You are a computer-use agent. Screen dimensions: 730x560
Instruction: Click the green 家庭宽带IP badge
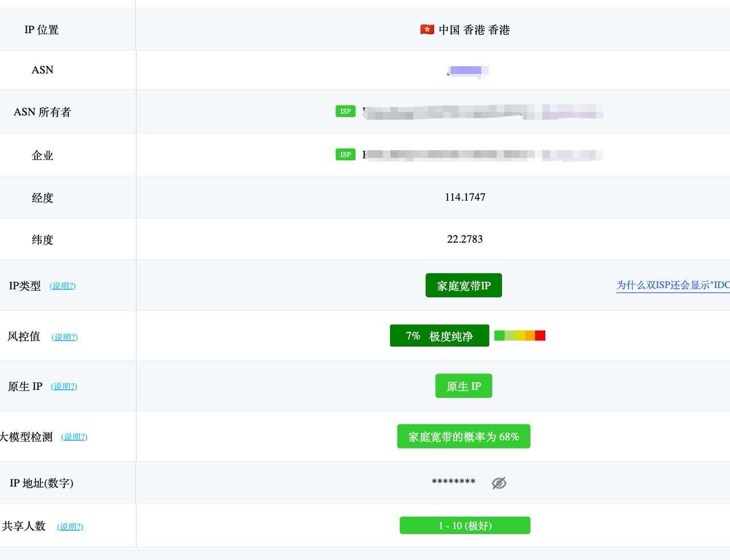click(463, 286)
